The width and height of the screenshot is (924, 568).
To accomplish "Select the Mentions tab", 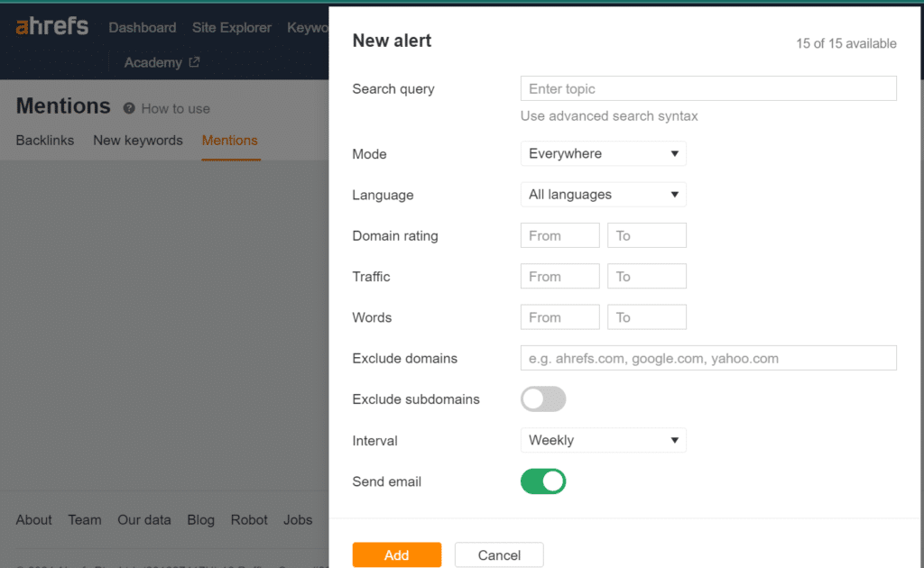I will tap(230, 140).
